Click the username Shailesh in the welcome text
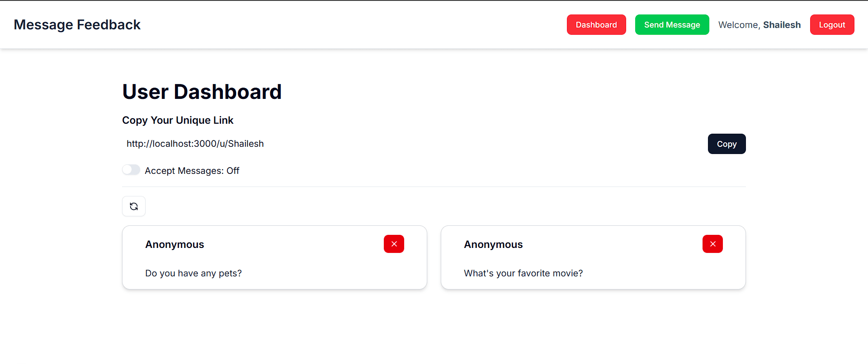868x364 pixels. [x=782, y=25]
